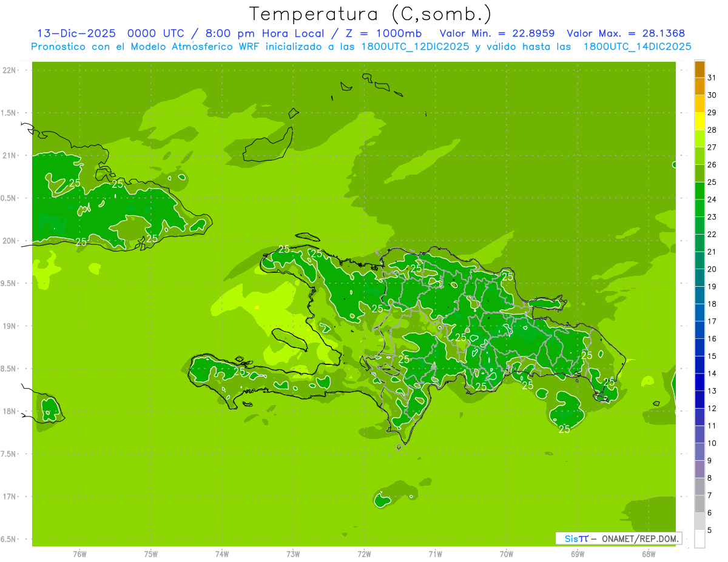Viewport: 728px width, 562px height.
Task: Click the "70W" longitude axis label
Action: [507, 554]
